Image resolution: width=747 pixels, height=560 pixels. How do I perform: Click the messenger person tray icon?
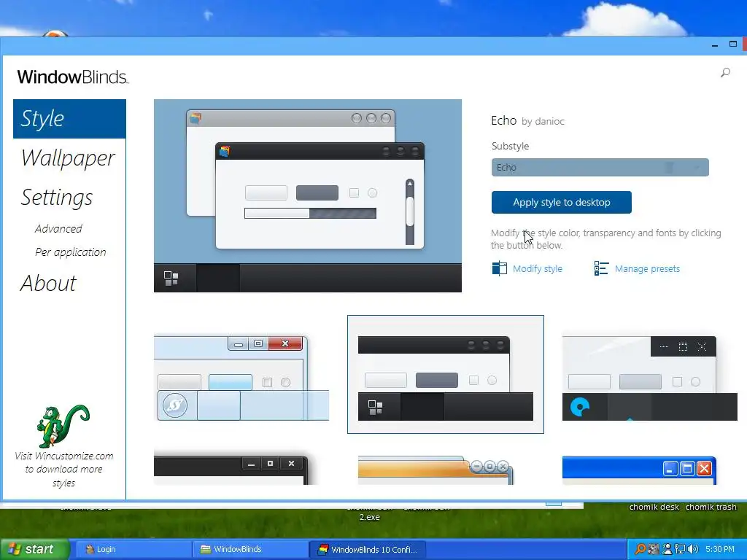pos(667,549)
